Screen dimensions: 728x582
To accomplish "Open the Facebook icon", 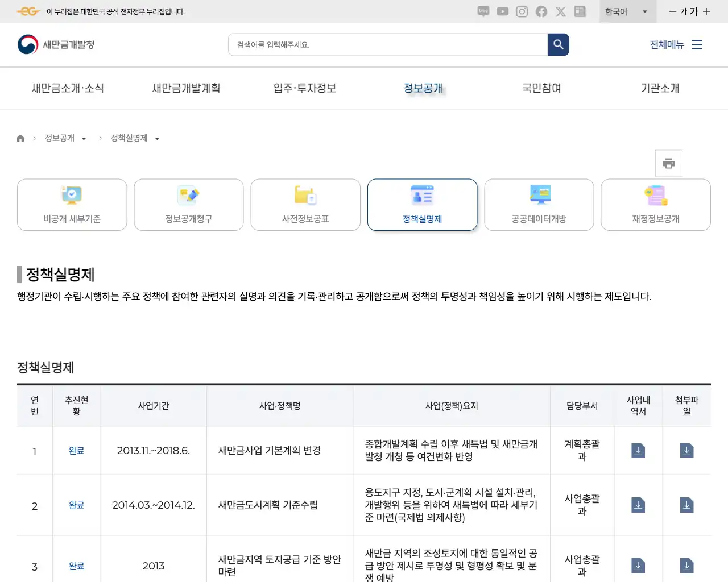I will coord(541,11).
